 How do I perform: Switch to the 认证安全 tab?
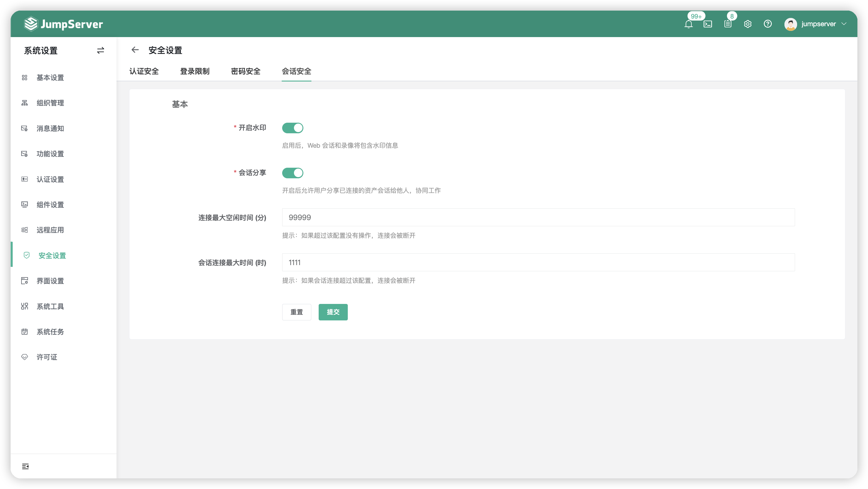pyautogui.click(x=144, y=71)
